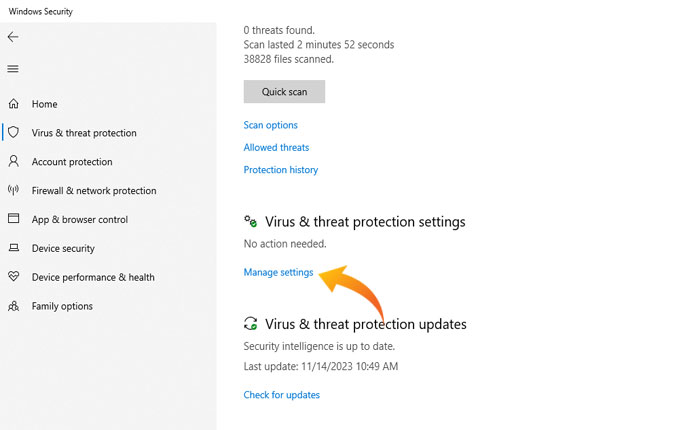Click the Account protection person icon
This screenshot has width=700, height=430.
click(x=14, y=162)
